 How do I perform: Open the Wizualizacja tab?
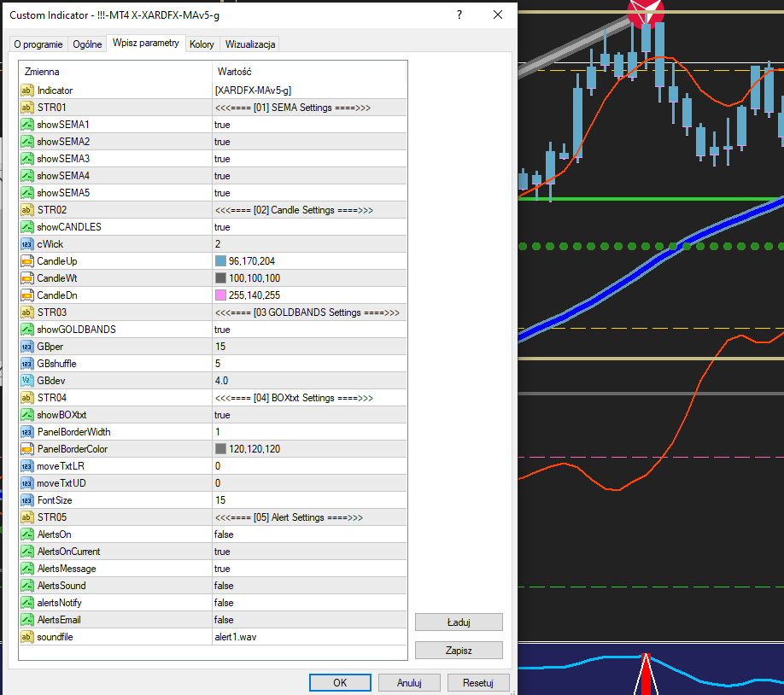(249, 44)
